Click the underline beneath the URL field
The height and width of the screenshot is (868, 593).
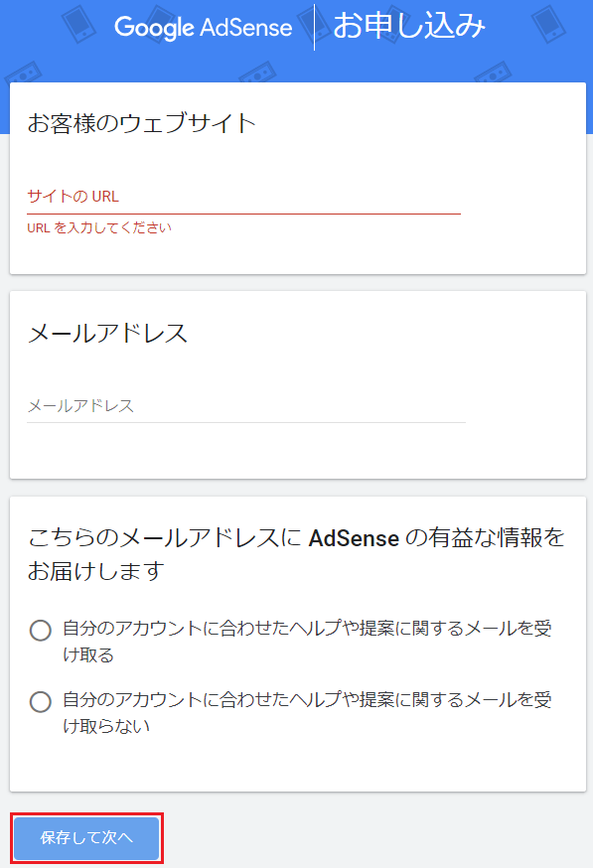pos(243,211)
